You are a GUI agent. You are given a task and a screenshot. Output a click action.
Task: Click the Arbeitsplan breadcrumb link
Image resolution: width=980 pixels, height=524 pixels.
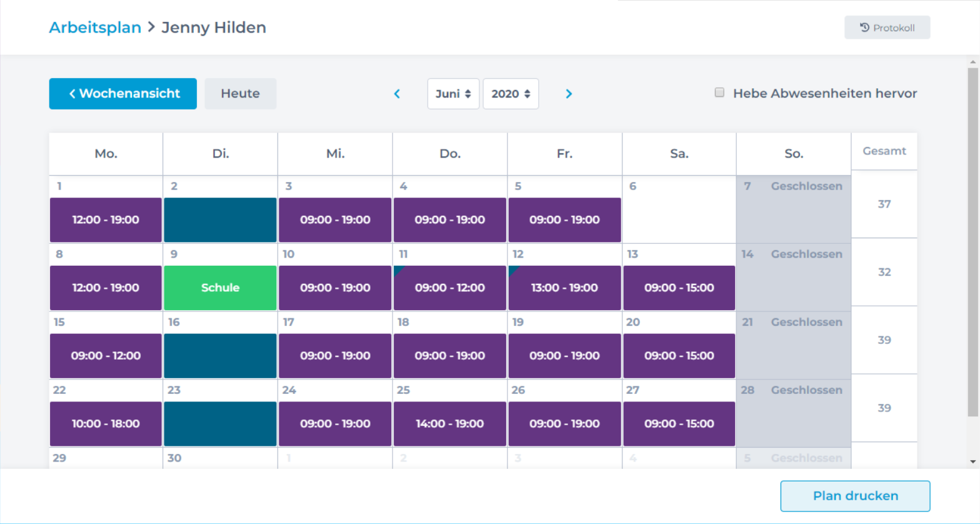[x=95, y=28]
